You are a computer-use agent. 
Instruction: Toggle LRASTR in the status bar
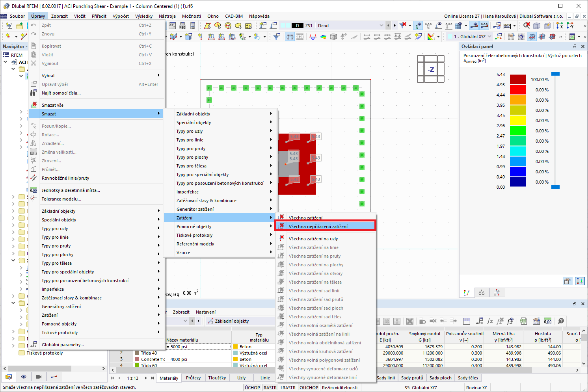point(288,388)
